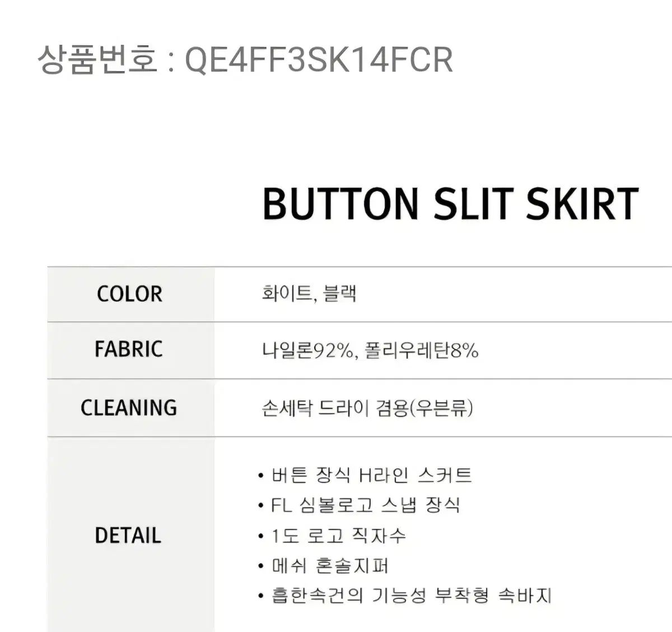
Task: Click the COLOR row label
Action: tap(129, 294)
